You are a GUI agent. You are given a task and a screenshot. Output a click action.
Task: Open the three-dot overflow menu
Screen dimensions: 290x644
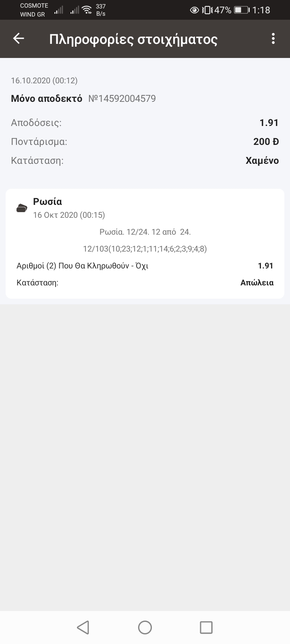[273, 39]
